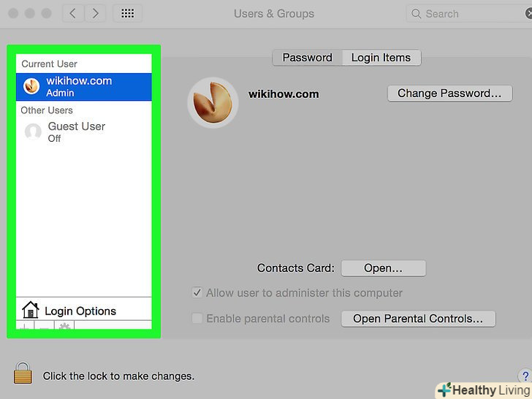The image size is (532, 399).
Task: Show all preferences grid icon
Action: [128, 14]
